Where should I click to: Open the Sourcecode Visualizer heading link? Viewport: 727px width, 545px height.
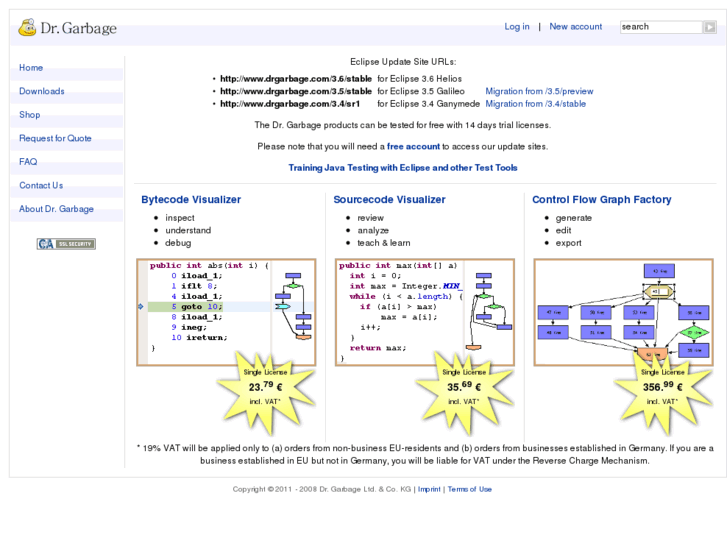pos(389,199)
